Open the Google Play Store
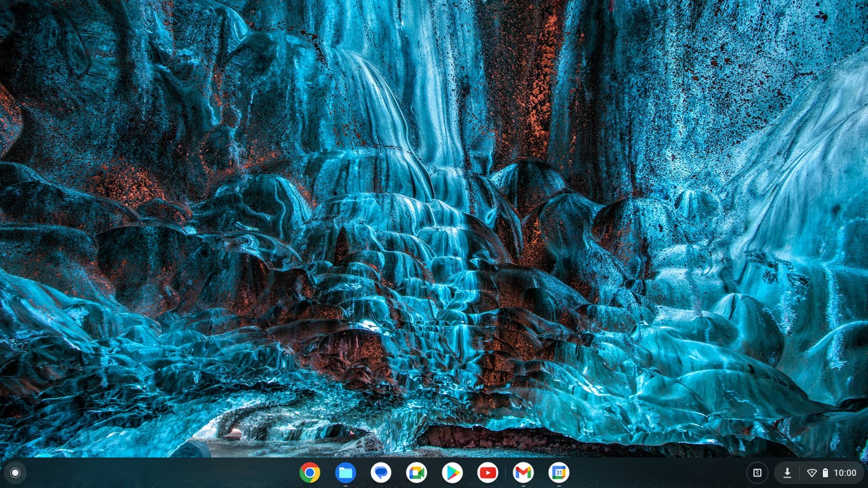Viewport: 868px width, 488px height. click(x=452, y=473)
